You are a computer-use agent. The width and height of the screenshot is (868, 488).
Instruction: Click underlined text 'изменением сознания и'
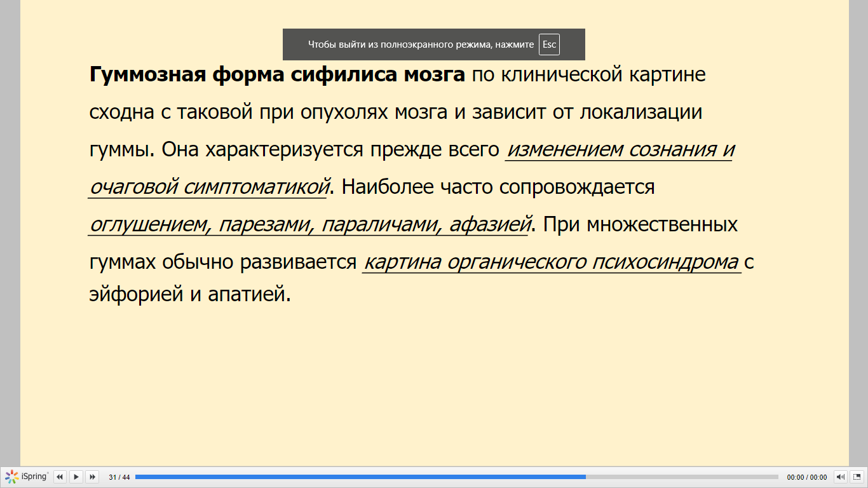pyautogui.click(x=620, y=151)
